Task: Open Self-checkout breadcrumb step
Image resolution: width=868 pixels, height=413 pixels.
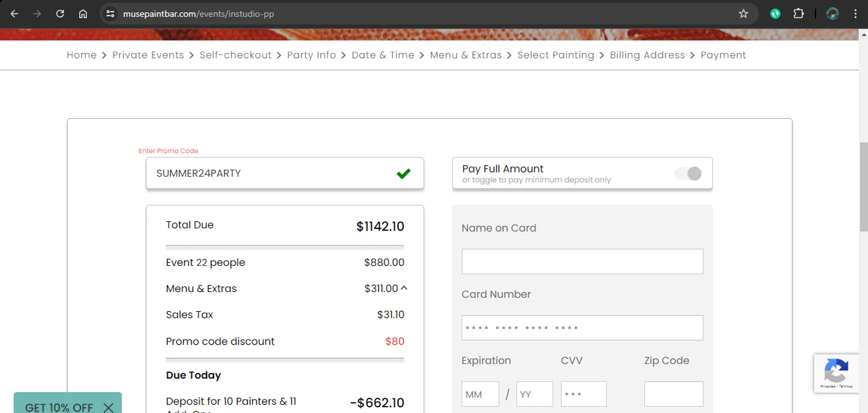Action: (236, 55)
